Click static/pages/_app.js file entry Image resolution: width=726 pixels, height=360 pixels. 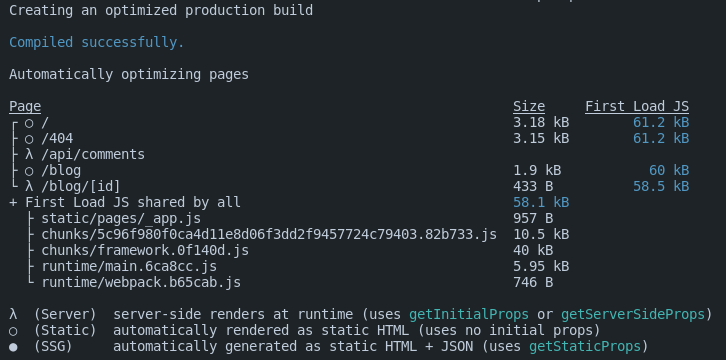click(121, 218)
